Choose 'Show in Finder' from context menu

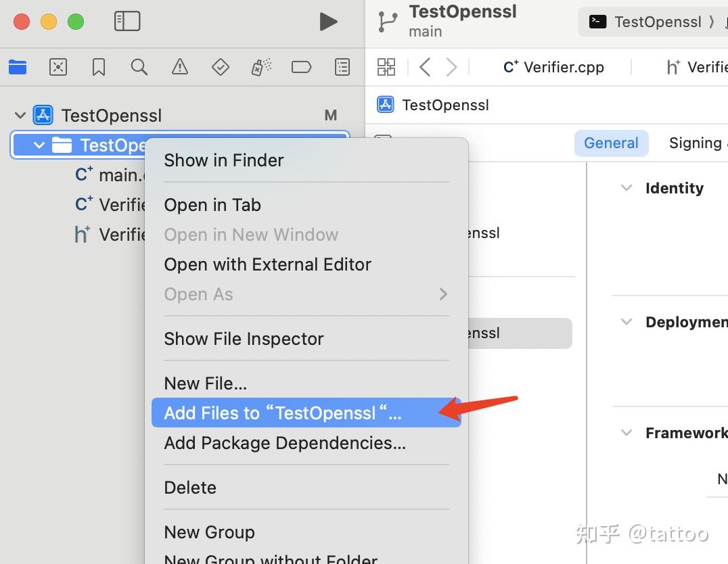click(x=223, y=160)
